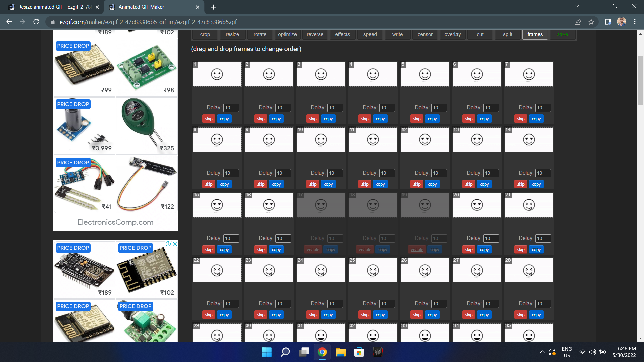This screenshot has width=644, height=362.
Task: Copy frame 3 of the GIF
Action: click(x=328, y=119)
